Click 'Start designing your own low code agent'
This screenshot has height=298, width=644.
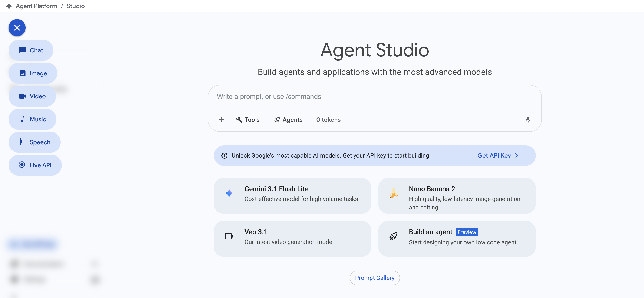point(462,242)
